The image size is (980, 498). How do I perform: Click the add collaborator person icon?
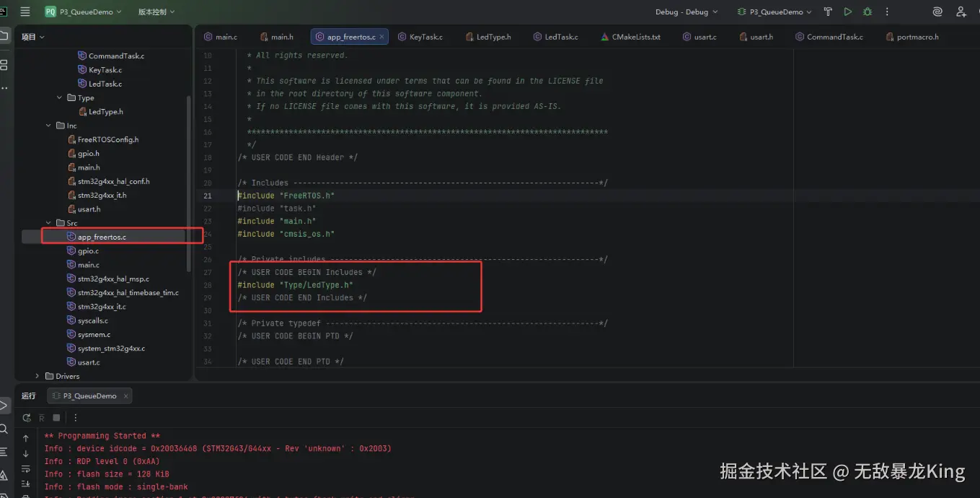point(961,12)
